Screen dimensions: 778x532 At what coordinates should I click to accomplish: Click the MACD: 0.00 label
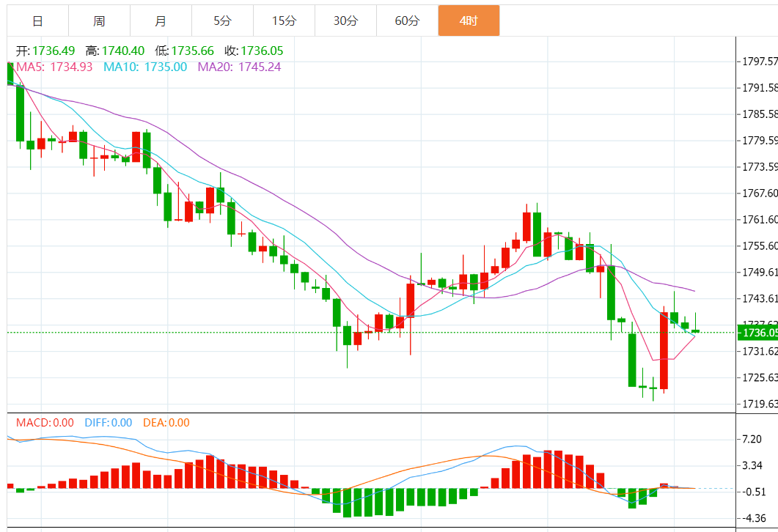(45, 423)
